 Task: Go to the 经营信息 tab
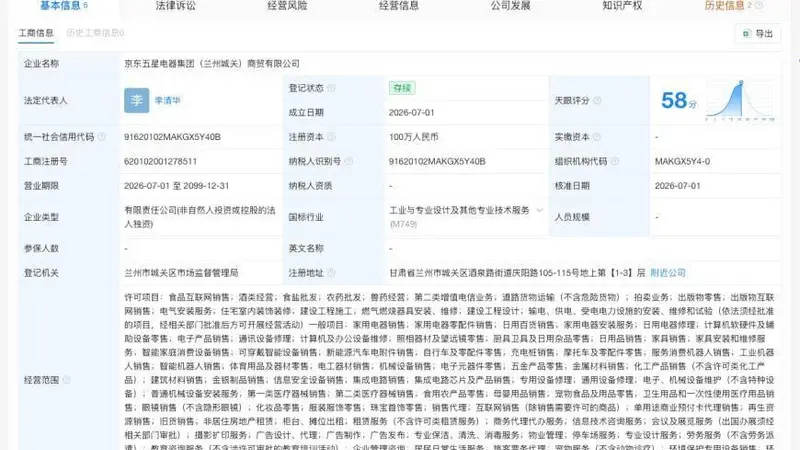click(x=399, y=6)
